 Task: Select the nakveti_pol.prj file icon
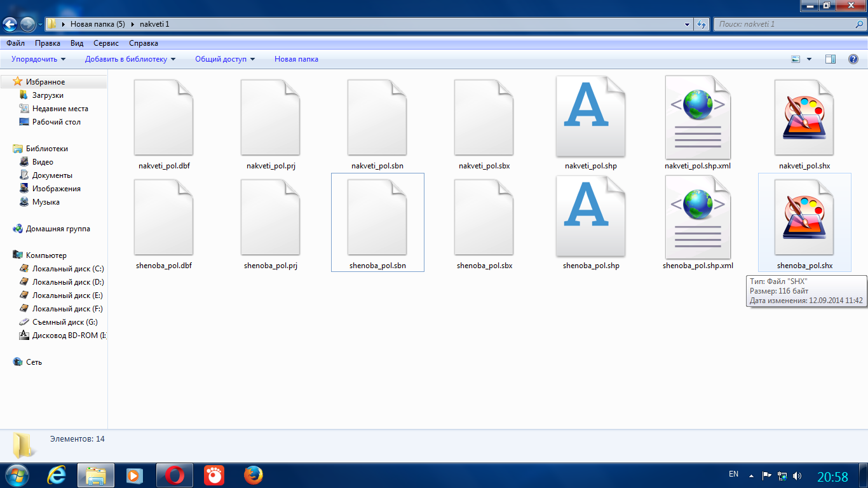pos(271,118)
